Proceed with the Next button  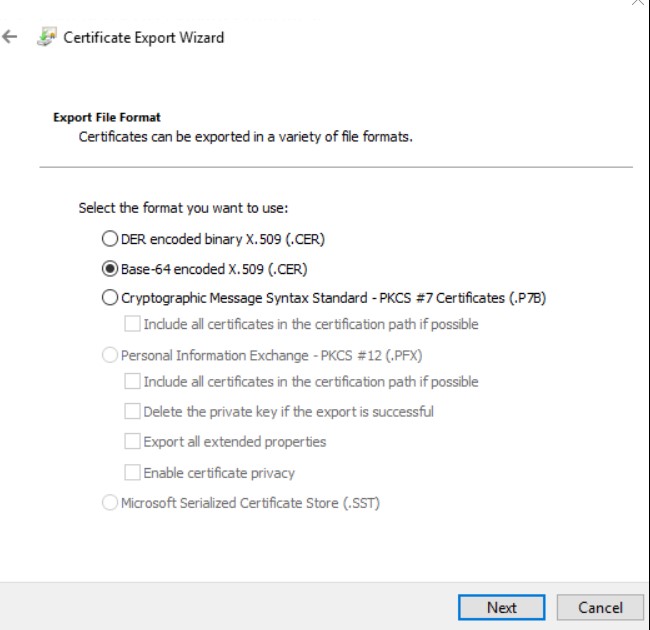[x=502, y=608]
